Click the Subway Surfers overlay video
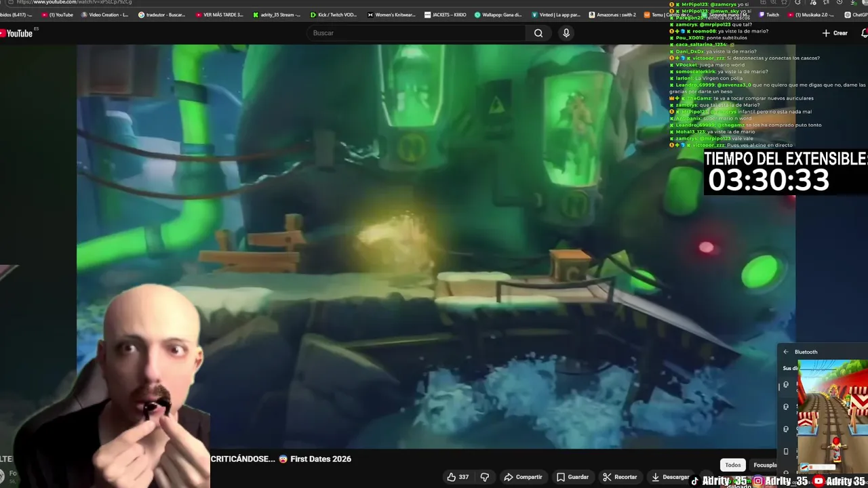The width and height of the screenshot is (868, 488). (x=833, y=417)
